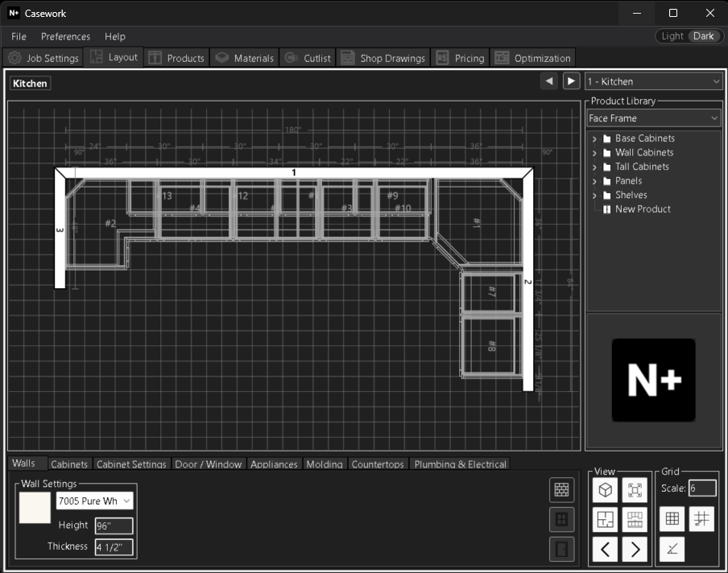Open the Plumbing & Electrical tab

pos(460,464)
